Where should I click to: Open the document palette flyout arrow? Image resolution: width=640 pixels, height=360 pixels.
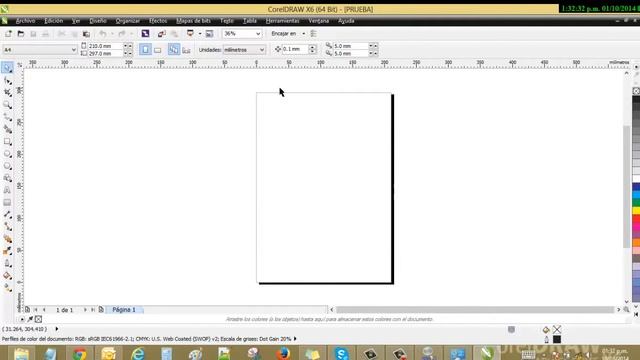tap(22, 319)
